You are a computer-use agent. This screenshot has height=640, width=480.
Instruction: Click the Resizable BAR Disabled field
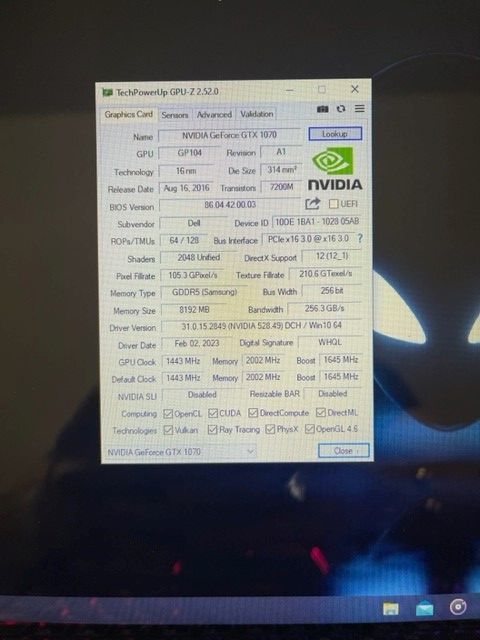tap(333, 394)
